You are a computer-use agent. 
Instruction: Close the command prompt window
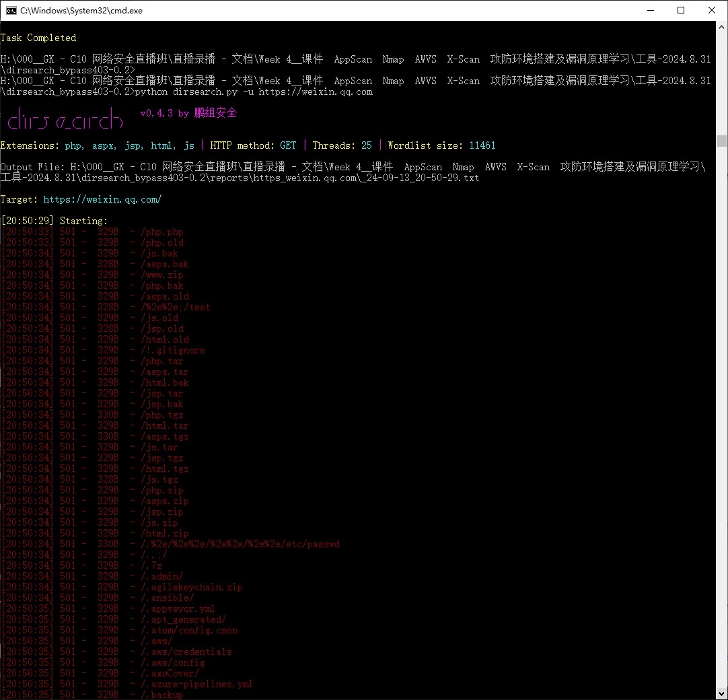coord(712,10)
